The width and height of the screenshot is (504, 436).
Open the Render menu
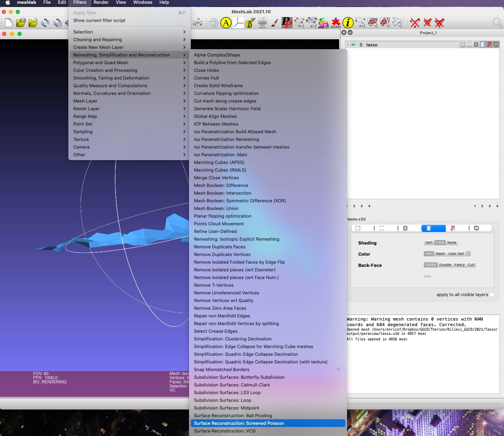pos(101,2)
